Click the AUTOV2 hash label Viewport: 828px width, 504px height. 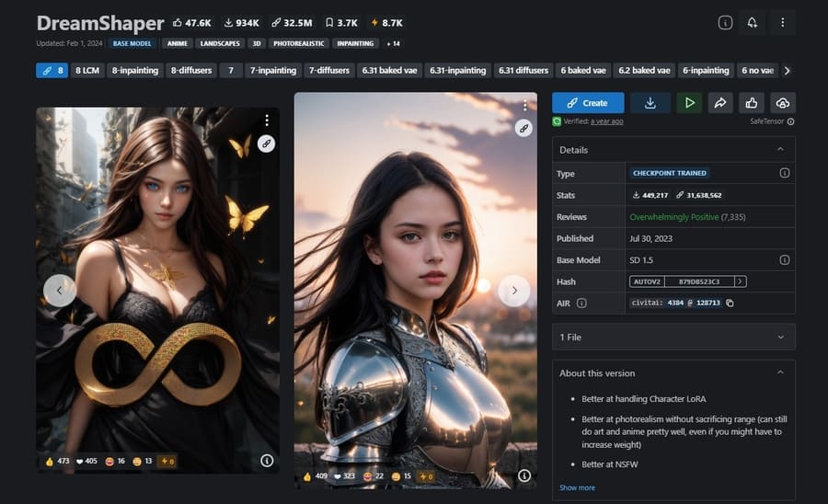(647, 281)
